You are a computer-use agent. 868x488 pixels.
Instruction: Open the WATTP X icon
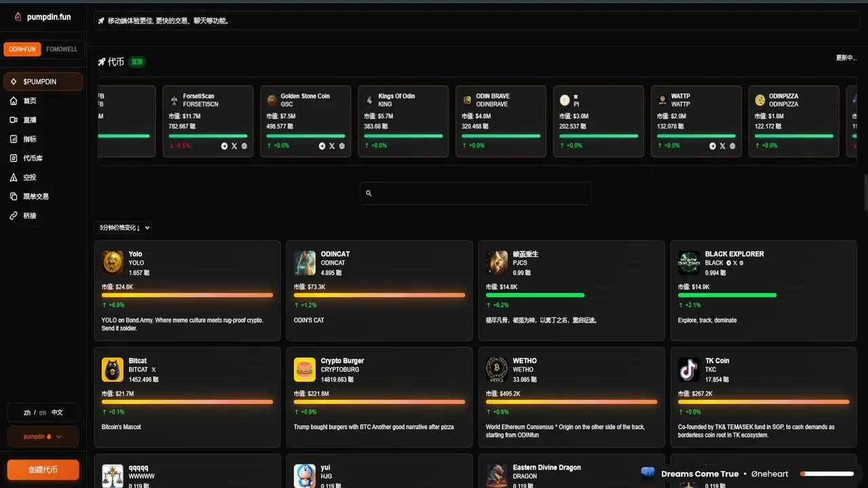coord(722,146)
